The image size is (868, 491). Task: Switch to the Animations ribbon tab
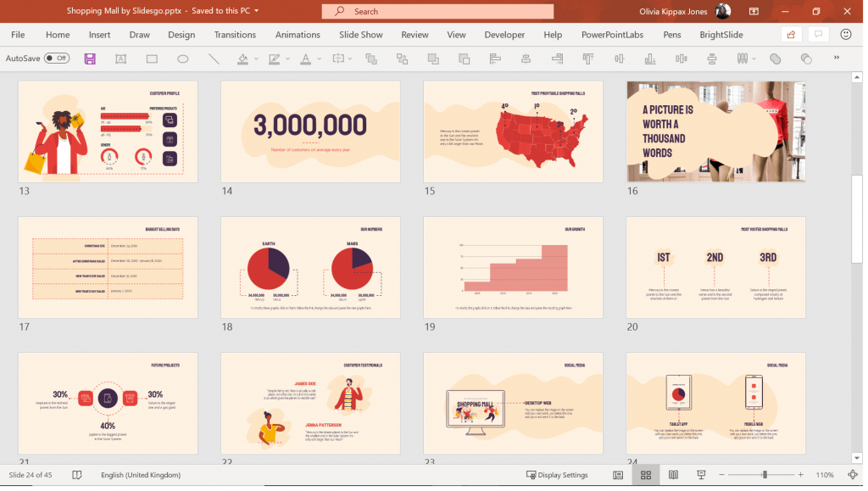coord(298,35)
